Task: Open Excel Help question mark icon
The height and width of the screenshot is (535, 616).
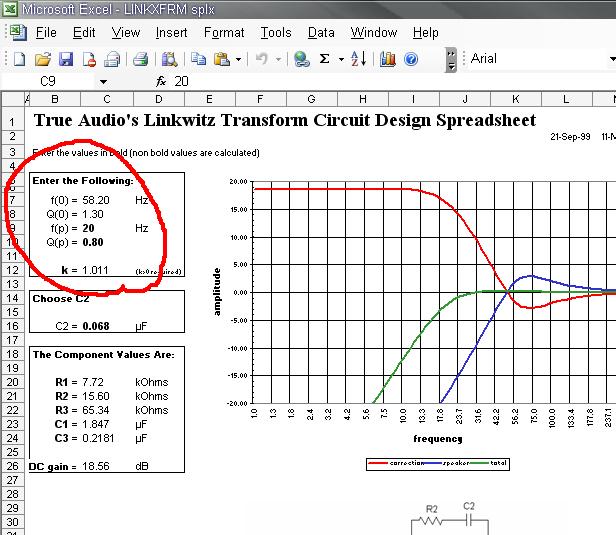Action: [x=411, y=59]
